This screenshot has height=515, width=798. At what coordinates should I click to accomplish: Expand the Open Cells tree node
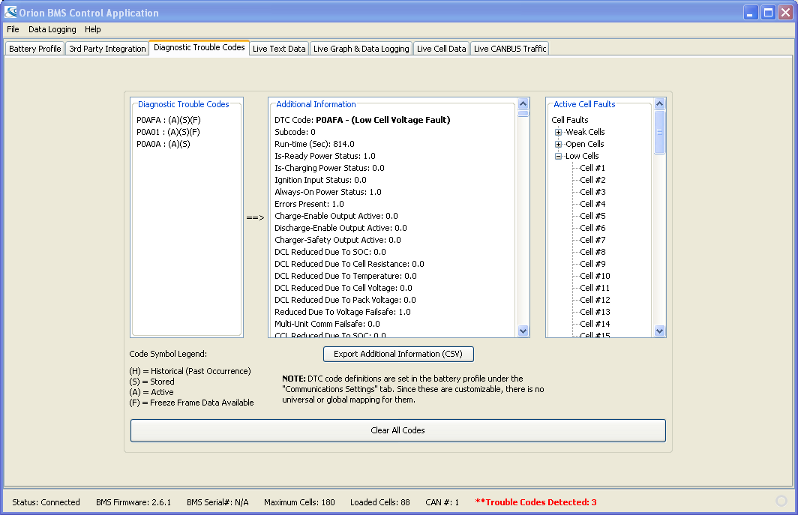[x=558, y=144]
